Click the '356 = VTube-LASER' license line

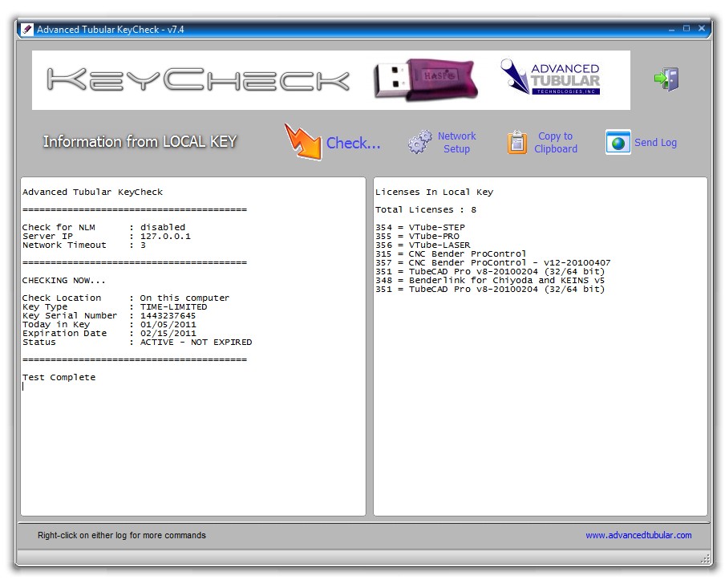pos(423,245)
